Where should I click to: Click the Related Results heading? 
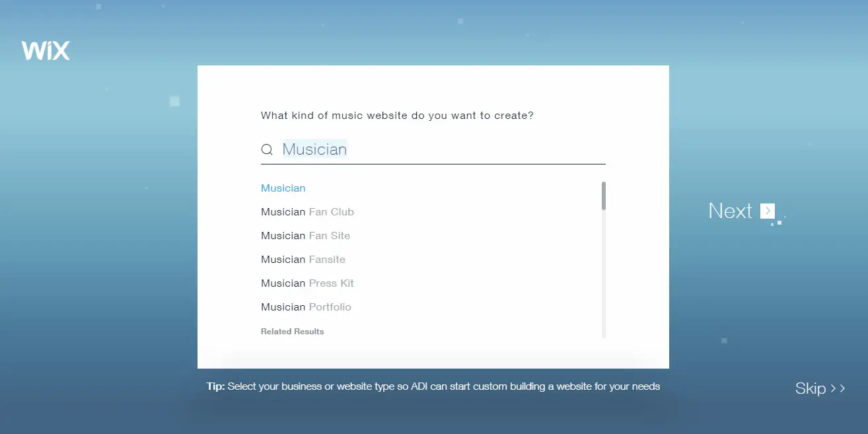click(x=292, y=332)
